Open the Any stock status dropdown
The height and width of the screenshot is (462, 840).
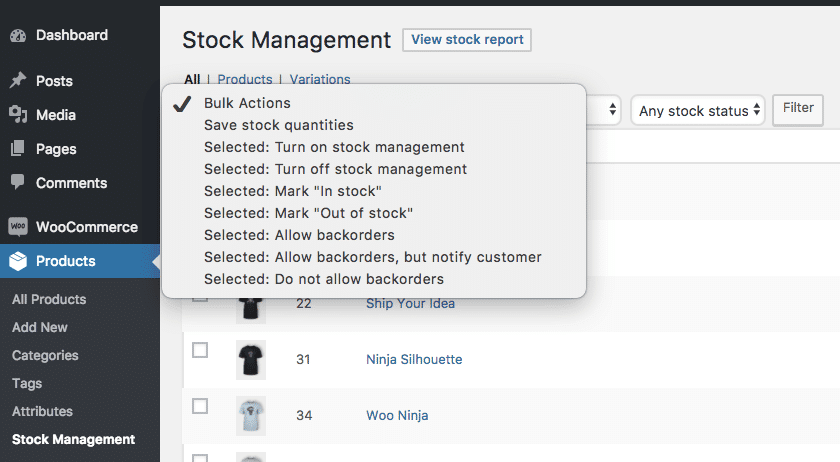coord(698,110)
